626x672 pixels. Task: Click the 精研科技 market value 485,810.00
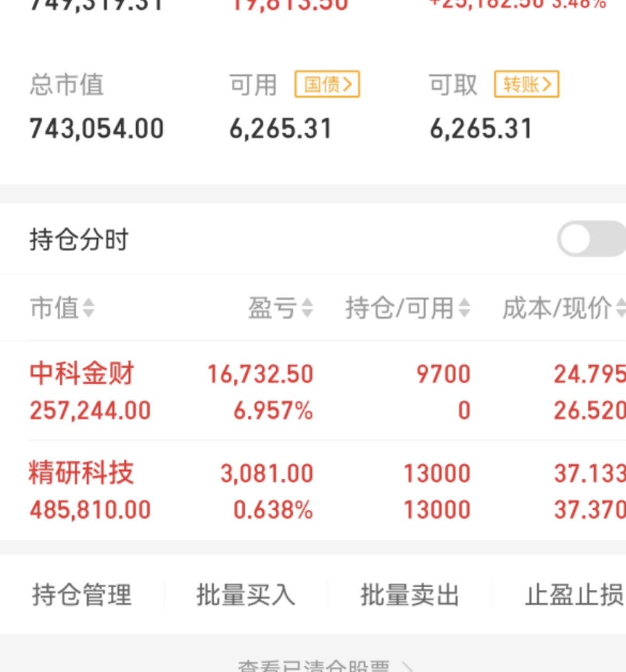(90, 510)
